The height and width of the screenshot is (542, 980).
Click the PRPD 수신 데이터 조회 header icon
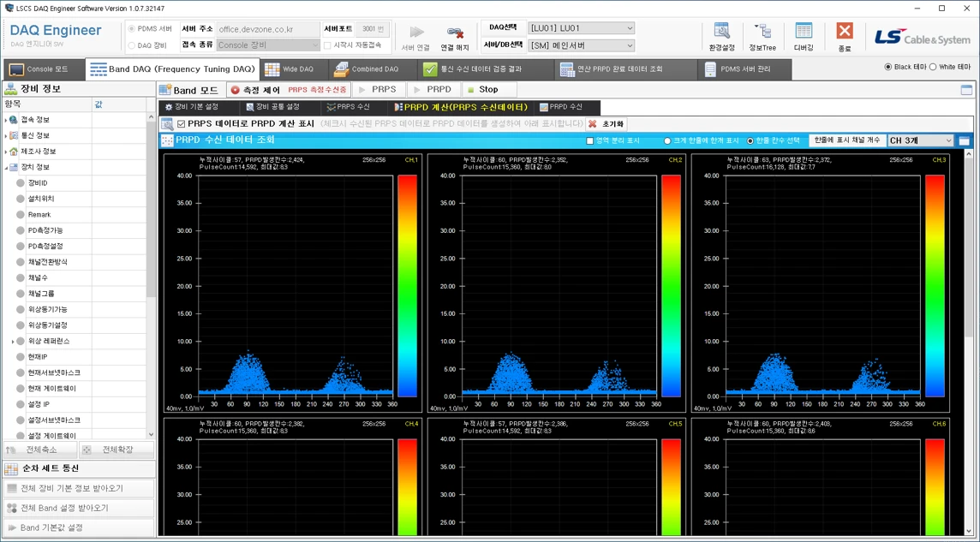(x=168, y=140)
